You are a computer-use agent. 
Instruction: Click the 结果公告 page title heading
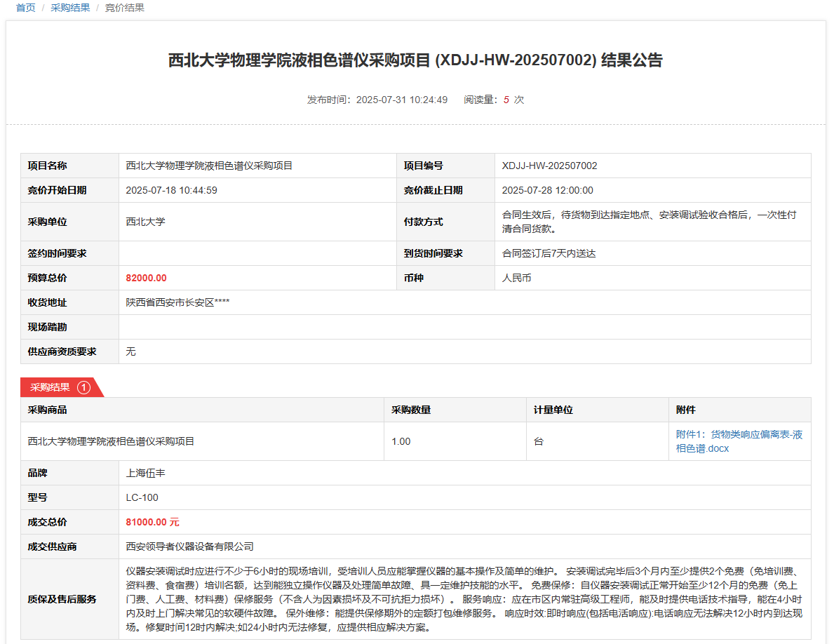point(415,60)
